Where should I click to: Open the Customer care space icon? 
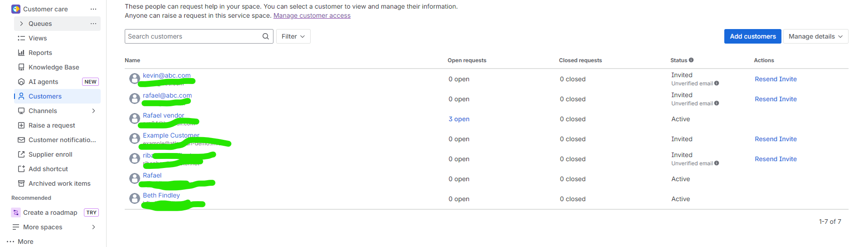tap(16, 9)
